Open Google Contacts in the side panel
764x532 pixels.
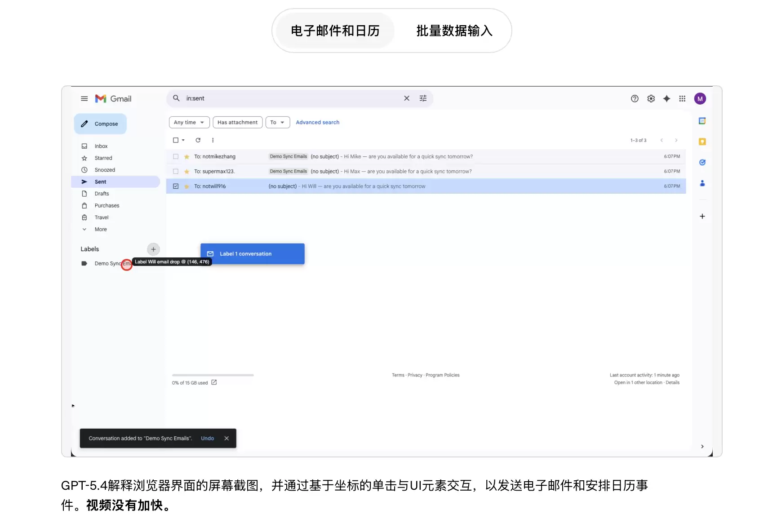pos(702,183)
